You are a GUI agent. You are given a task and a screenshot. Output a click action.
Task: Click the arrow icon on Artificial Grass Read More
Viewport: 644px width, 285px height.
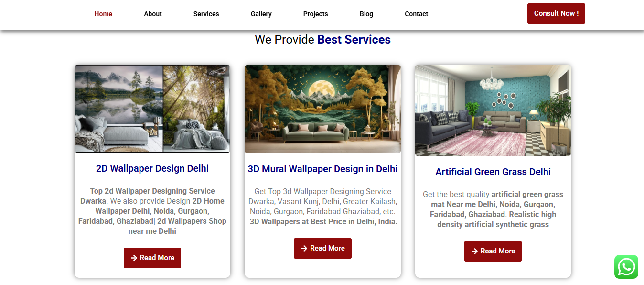coord(474,251)
